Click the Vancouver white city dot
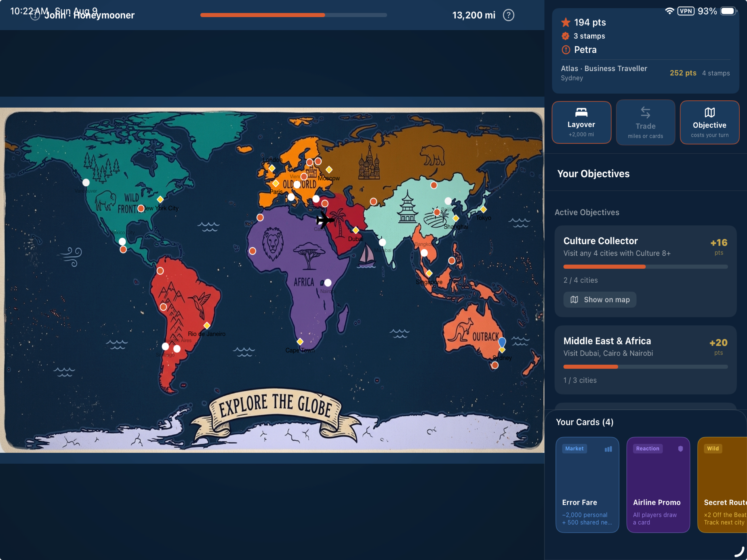Screen dimensions: 747x560 [86, 183]
